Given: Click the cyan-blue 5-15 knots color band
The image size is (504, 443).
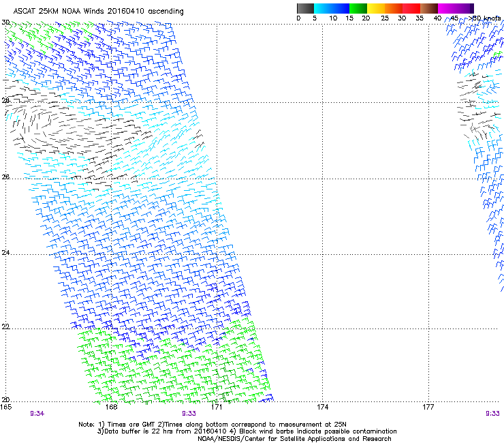Looking at the screenshot, I should [x=332, y=8].
